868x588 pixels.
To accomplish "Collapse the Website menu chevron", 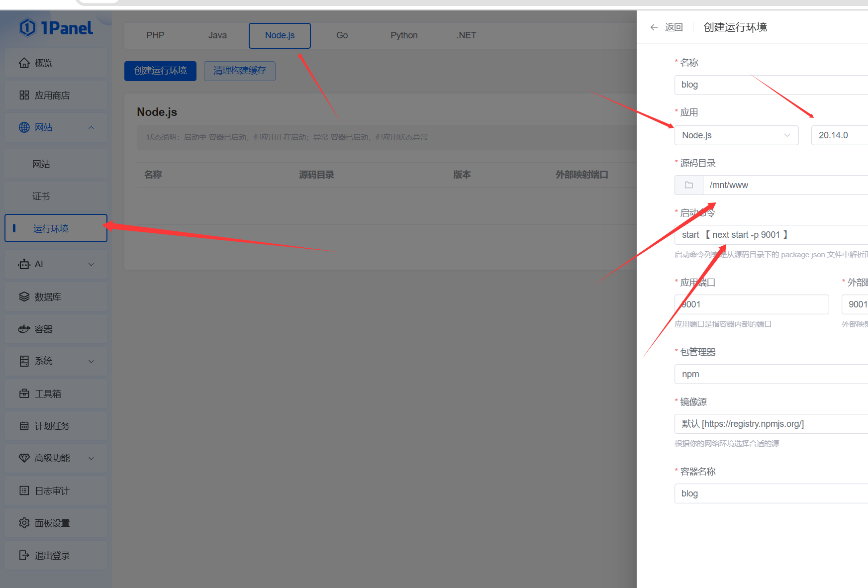I will 91,128.
